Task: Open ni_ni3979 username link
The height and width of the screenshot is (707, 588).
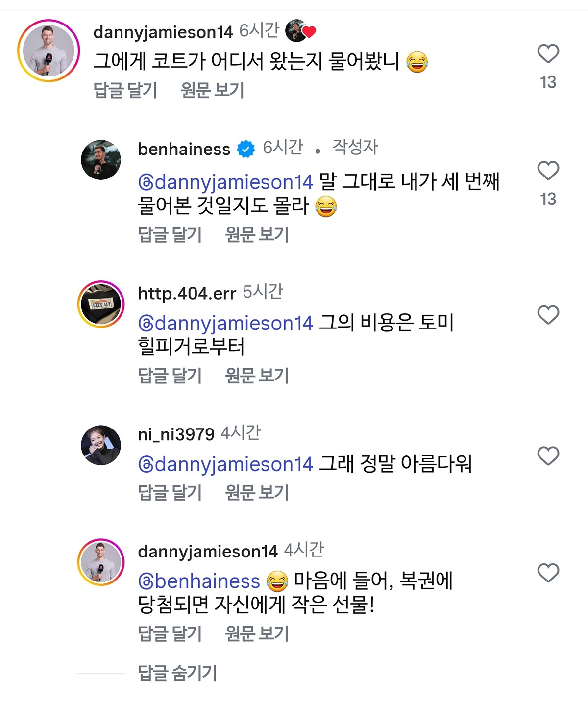Action: (176, 434)
